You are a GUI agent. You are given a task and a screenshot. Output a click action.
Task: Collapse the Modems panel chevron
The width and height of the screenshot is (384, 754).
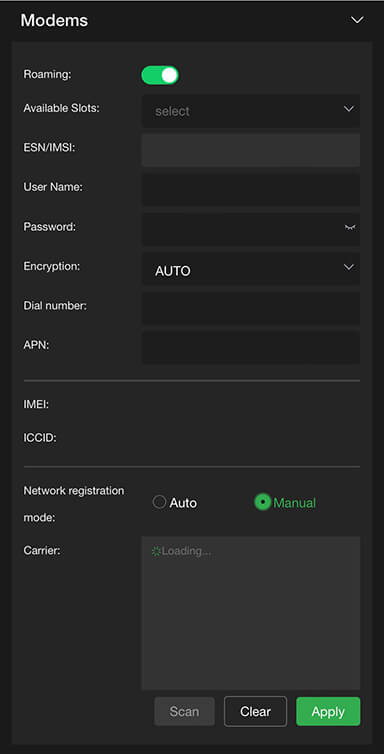click(357, 20)
